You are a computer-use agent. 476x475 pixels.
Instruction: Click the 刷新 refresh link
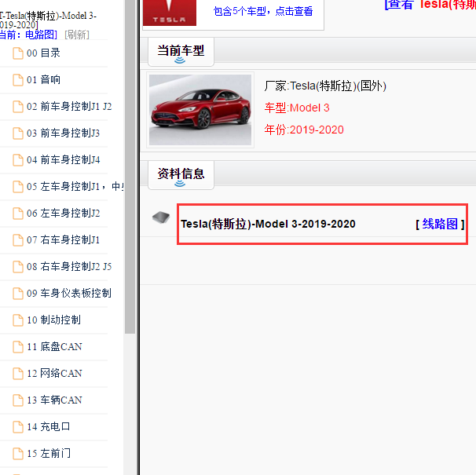tap(77, 35)
